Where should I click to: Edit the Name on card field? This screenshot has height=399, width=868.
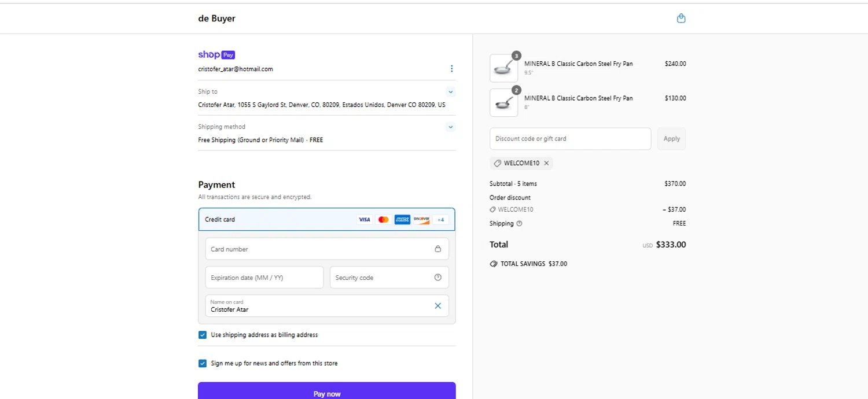click(327, 306)
